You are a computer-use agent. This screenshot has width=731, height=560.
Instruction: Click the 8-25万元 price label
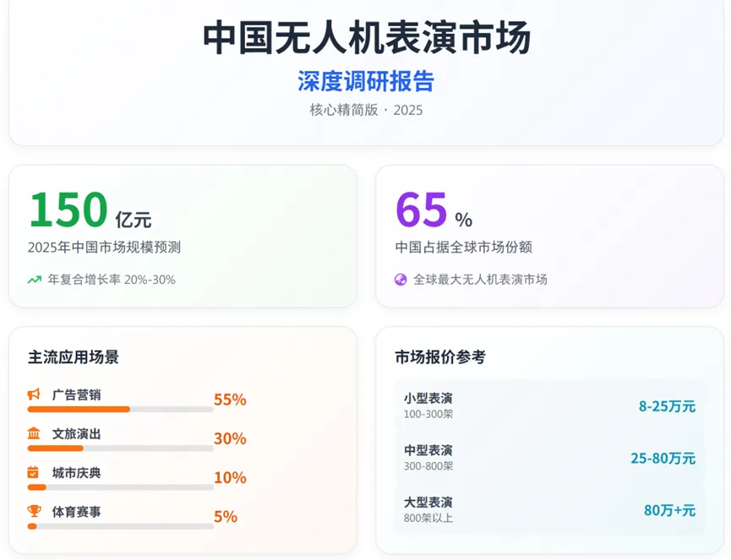(667, 406)
